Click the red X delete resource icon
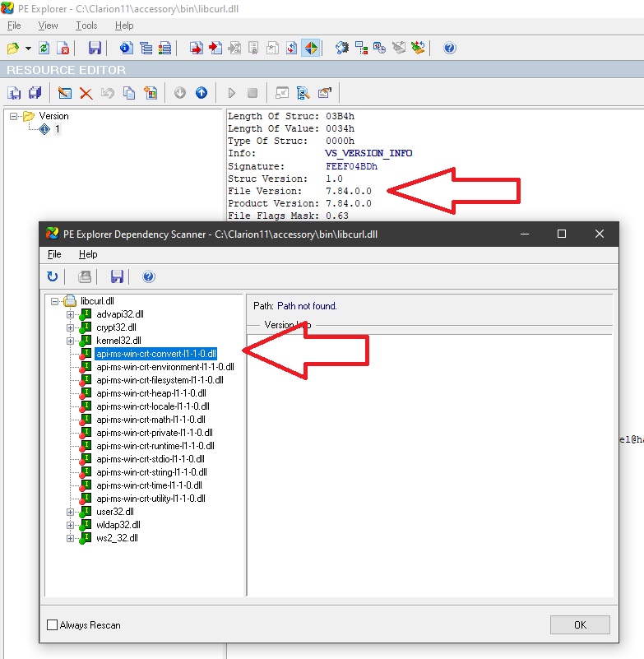This screenshot has width=644, height=659. 86,93
